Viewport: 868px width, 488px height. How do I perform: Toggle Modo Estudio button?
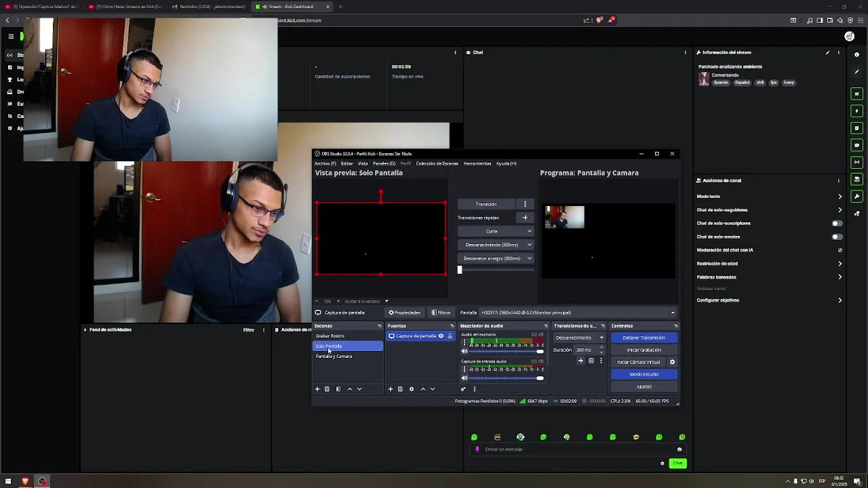tap(644, 374)
